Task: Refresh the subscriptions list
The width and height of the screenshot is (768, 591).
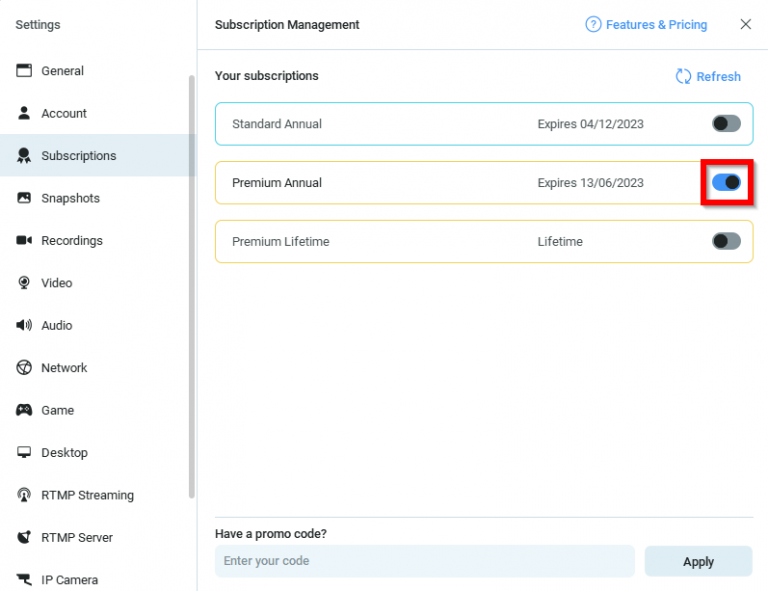Action: [x=708, y=77]
